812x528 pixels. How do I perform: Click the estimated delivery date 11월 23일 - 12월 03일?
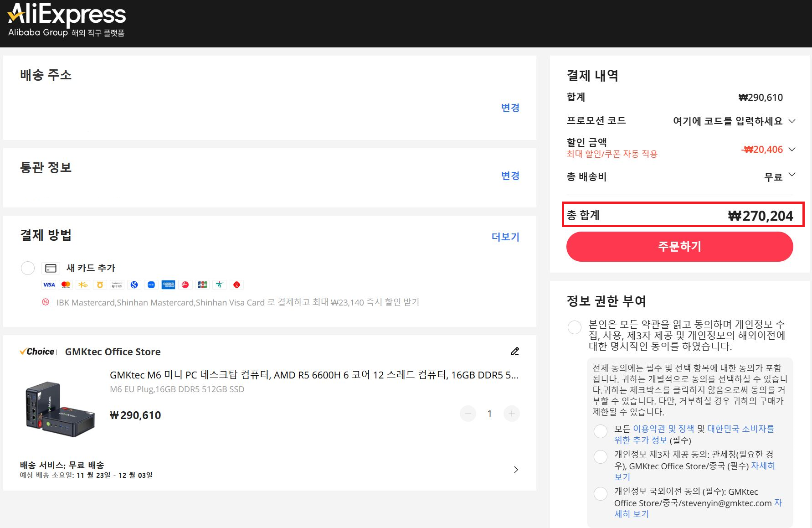[x=114, y=475]
